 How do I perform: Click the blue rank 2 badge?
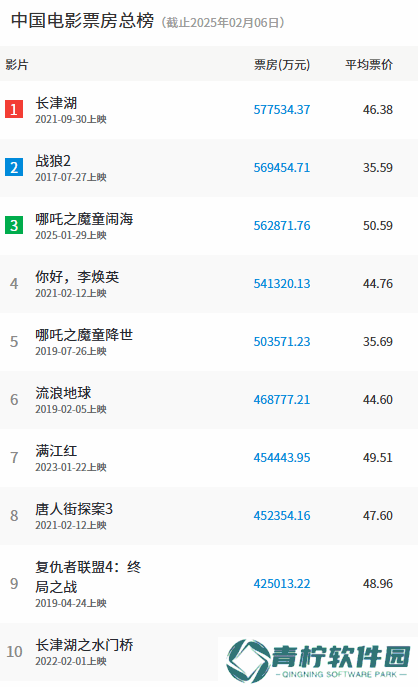click(x=14, y=167)
